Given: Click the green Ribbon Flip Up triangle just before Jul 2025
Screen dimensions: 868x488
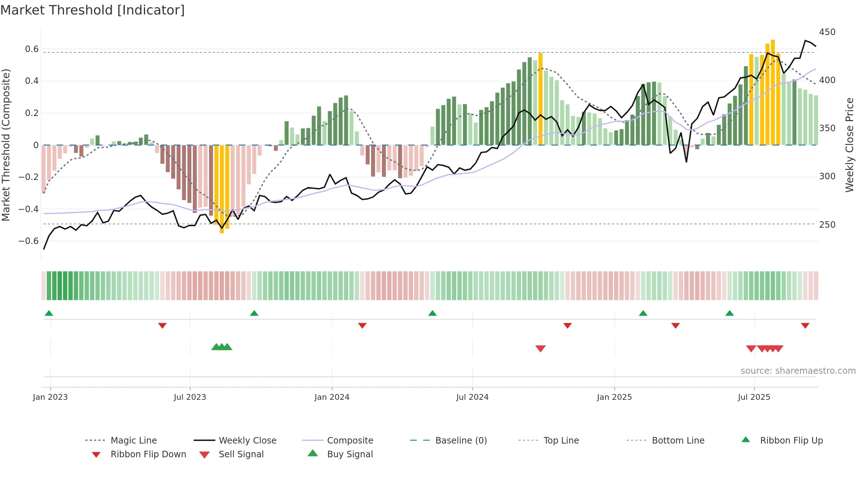Looking at the screenshot, I should (729, 313).
